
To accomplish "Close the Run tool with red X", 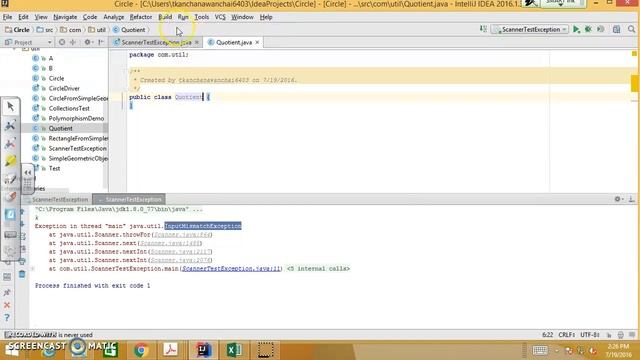I will tap(7, 305).
